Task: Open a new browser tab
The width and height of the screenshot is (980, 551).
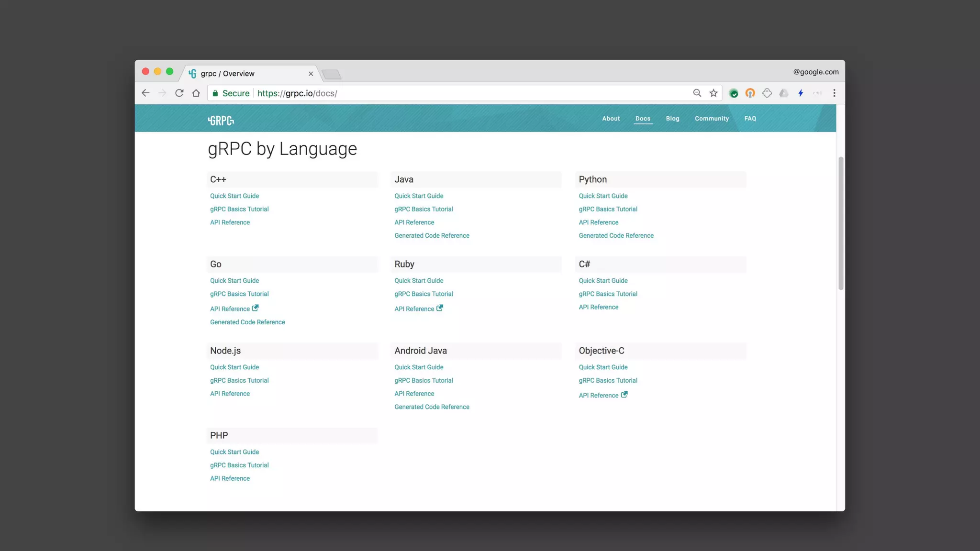Action: click(331, 74)
